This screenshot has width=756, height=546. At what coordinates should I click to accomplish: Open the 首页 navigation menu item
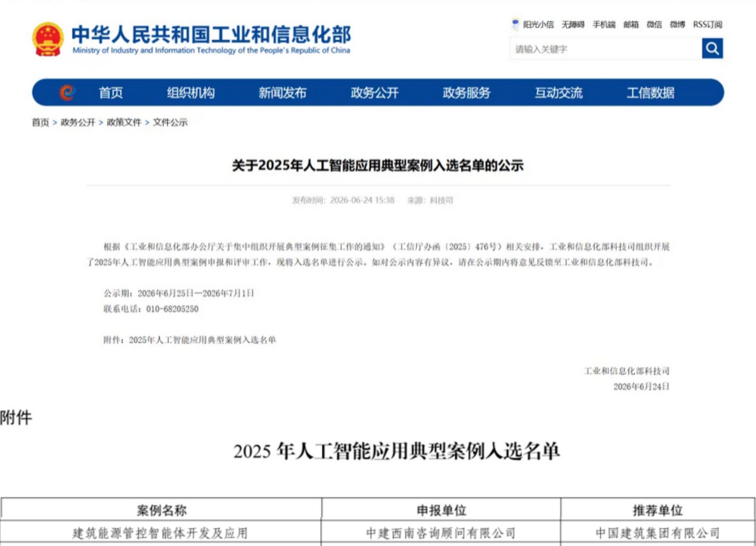click(111, 92)
